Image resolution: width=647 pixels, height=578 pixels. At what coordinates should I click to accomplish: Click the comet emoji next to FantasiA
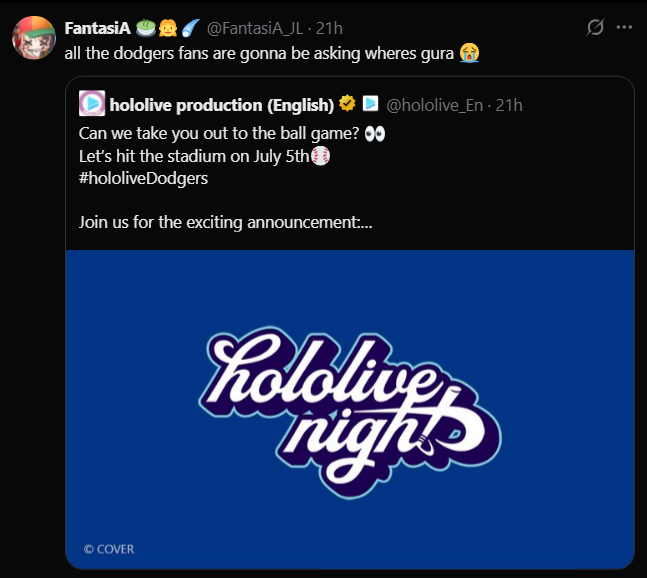[191, 28]
